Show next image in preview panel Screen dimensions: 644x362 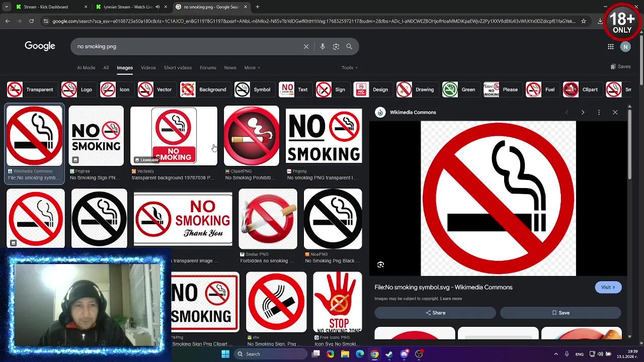tap(583, 112)
